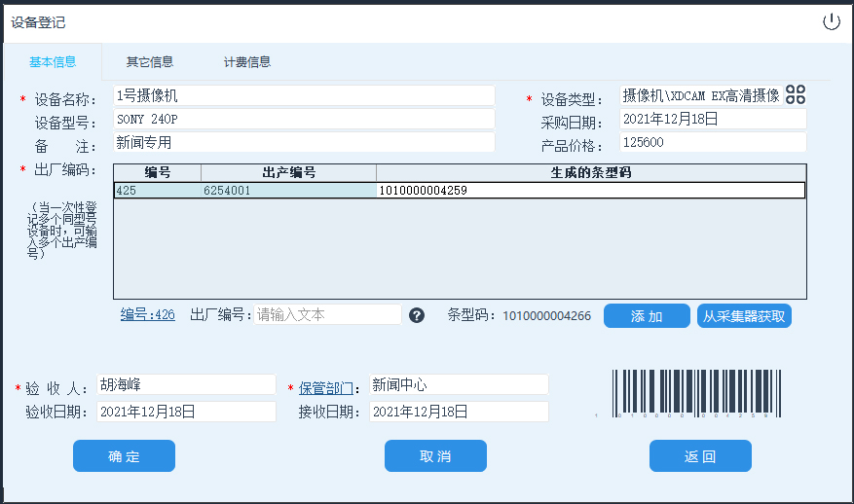
Task: Click the 编号:426 link
Action: click(148, 315)
